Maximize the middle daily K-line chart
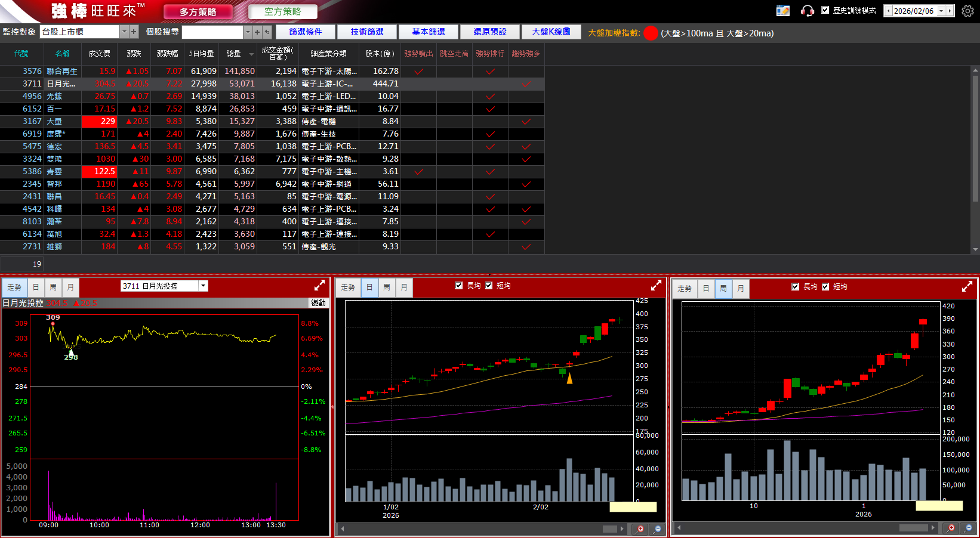Image resolution: width=980 pixels, height=538 pixels. (656, 286)
